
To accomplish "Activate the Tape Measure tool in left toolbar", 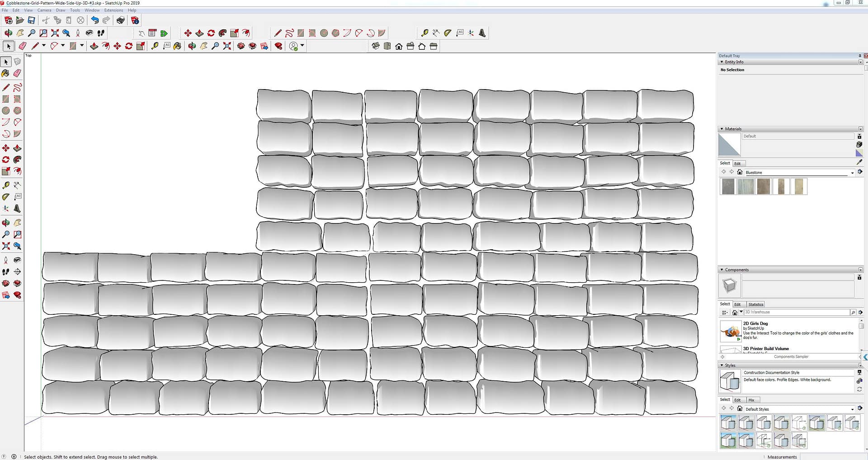I will click(x=5, y=185).
